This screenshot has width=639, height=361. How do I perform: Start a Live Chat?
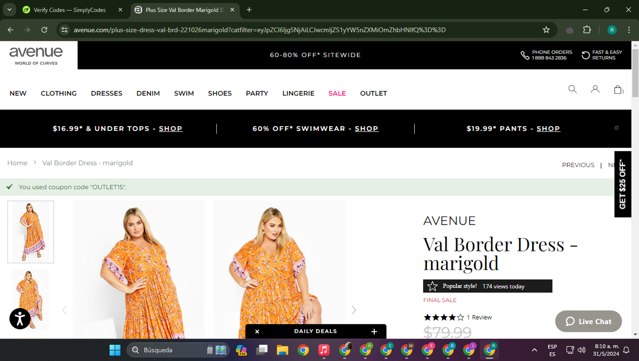pyautogui.click(x=588, y=321)
